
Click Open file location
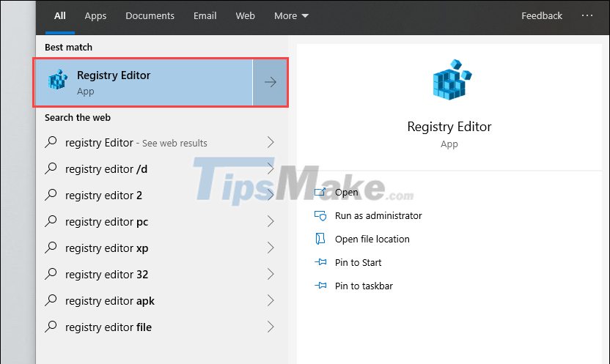click(x=372, y=239)
